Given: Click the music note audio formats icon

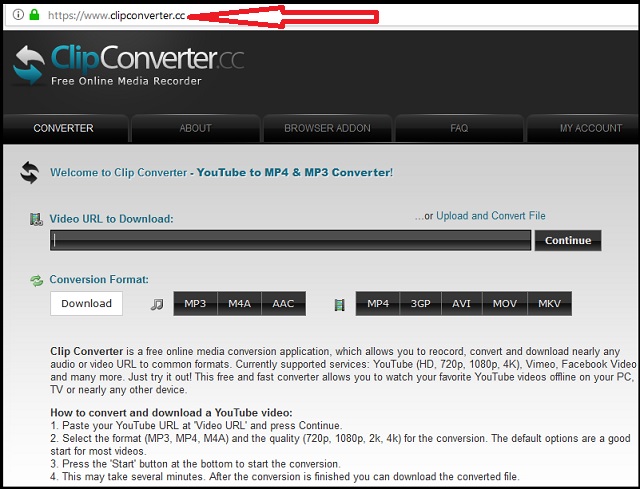Looking at the screenshot, I should pos(157,304).
